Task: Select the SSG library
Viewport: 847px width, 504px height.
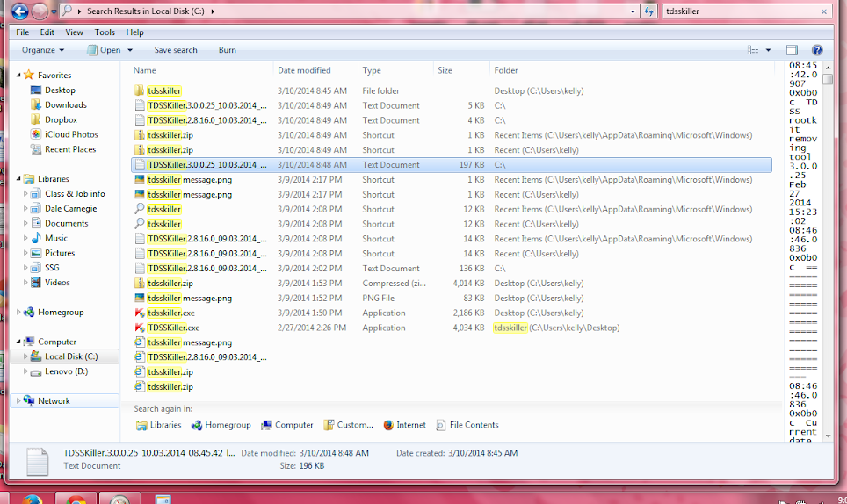Action: point(52,268)
